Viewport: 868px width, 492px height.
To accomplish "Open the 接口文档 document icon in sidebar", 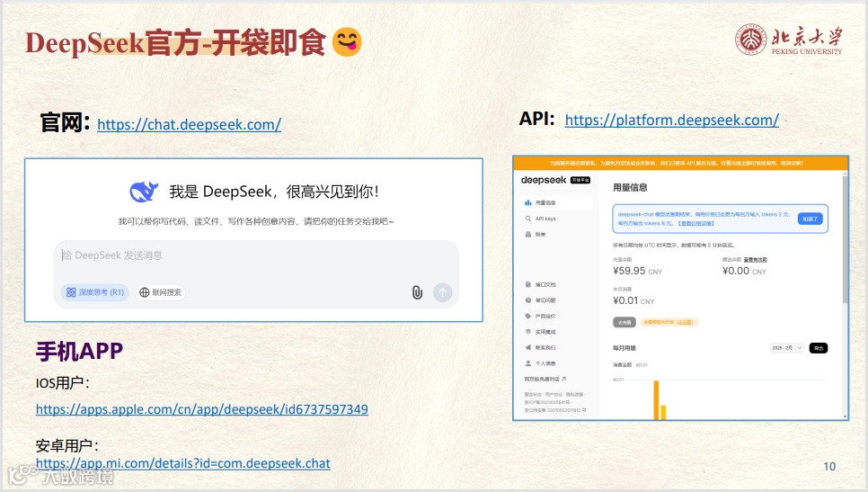I will [528, 284].
